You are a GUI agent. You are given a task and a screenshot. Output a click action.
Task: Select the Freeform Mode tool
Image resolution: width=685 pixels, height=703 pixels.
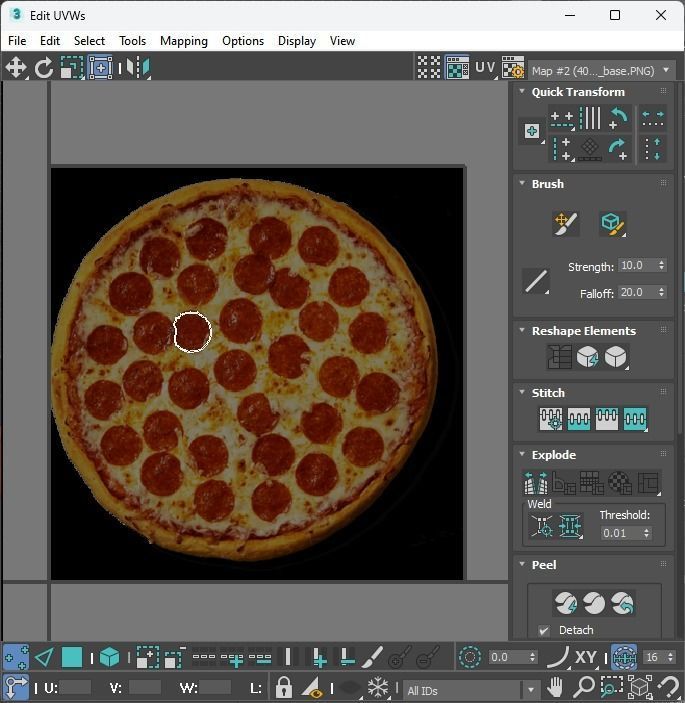click(100, 68)
